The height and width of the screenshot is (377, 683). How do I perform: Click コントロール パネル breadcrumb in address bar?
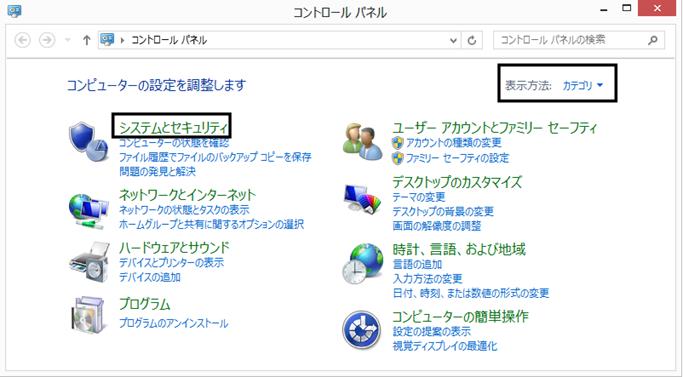coord(169,40)
